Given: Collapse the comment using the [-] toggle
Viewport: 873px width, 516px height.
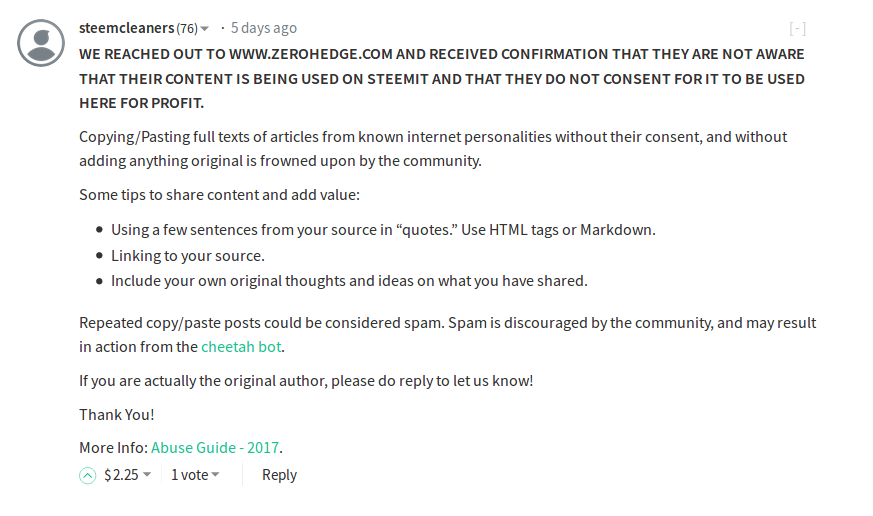Looking at the screenshot, I should tap(797, 28).
